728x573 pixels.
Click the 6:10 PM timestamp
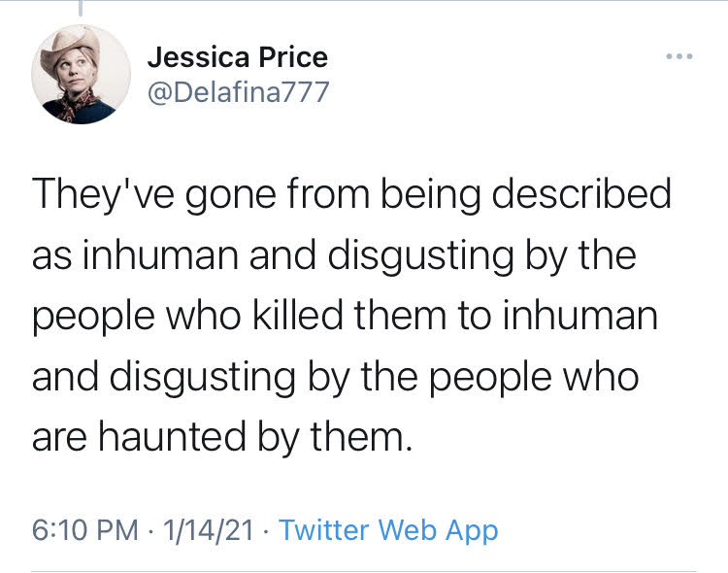84,530
